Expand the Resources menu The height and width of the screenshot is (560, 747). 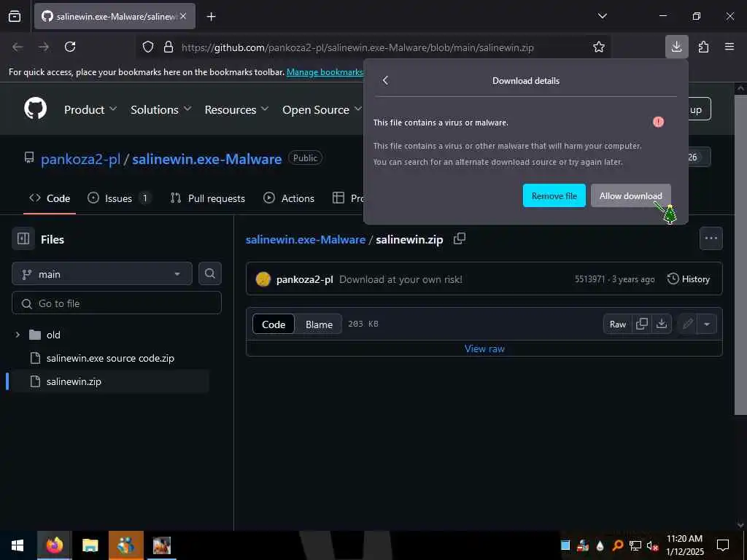pos(236,109)
